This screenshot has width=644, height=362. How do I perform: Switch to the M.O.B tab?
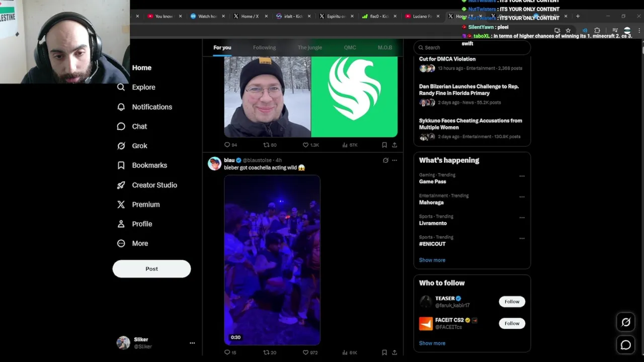click(385, 47)
